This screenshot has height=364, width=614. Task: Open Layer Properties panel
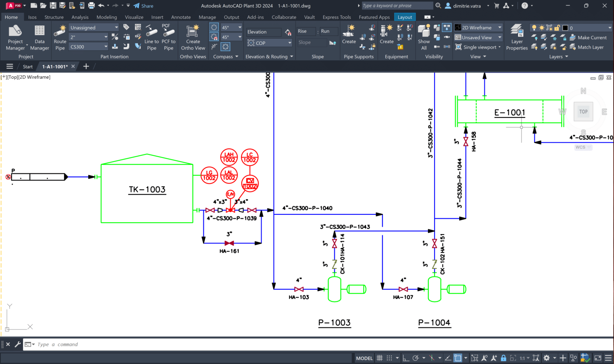(x=517, y=37)
